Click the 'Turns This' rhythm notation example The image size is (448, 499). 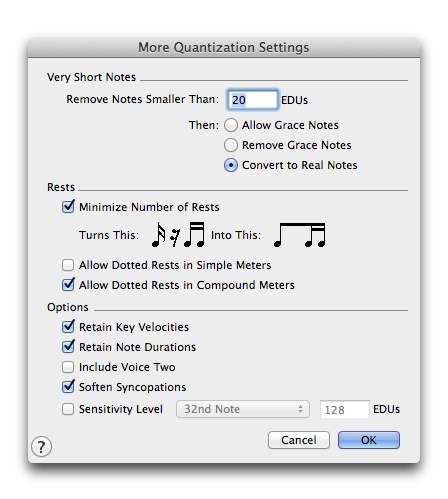pos(178,235)
